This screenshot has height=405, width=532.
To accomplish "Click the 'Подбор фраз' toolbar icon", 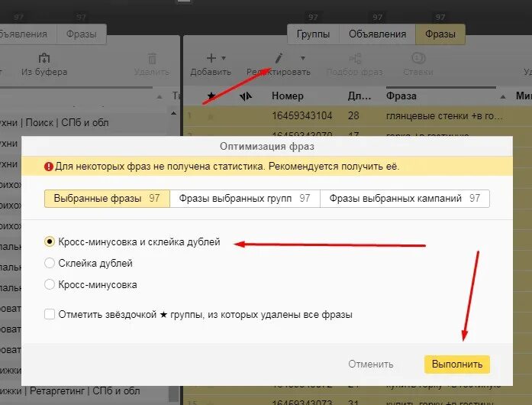I will point(355,58).
